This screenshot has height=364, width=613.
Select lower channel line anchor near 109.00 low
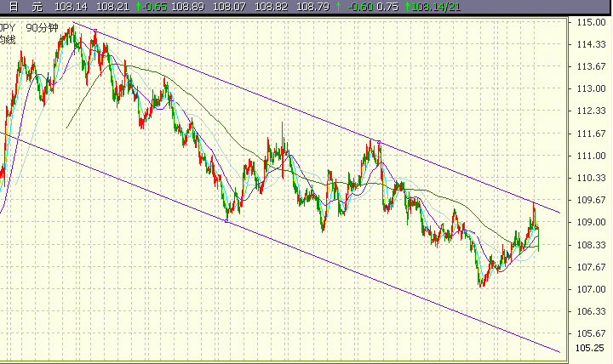pyautogui.click(x=226, y=221)
